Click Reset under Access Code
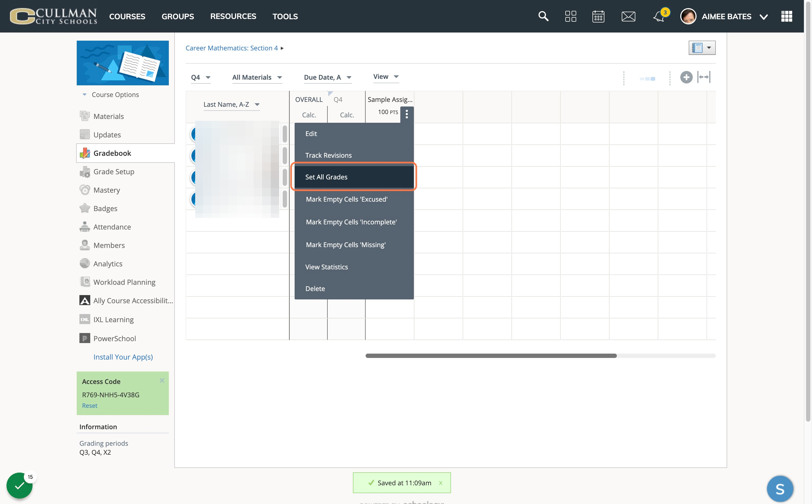812x504 pixels. [x=90, y=405]
